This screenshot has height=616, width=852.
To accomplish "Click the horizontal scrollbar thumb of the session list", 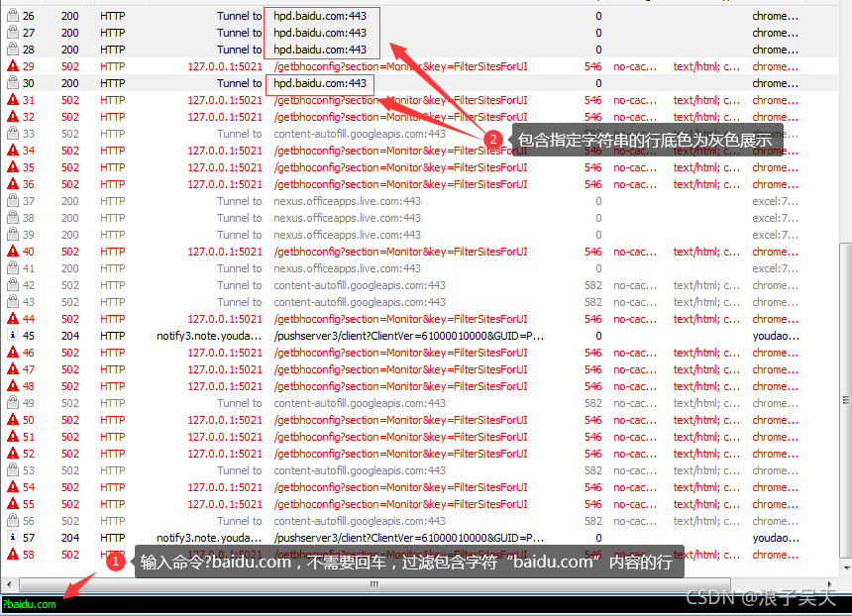I will click(x=373, y=584).
